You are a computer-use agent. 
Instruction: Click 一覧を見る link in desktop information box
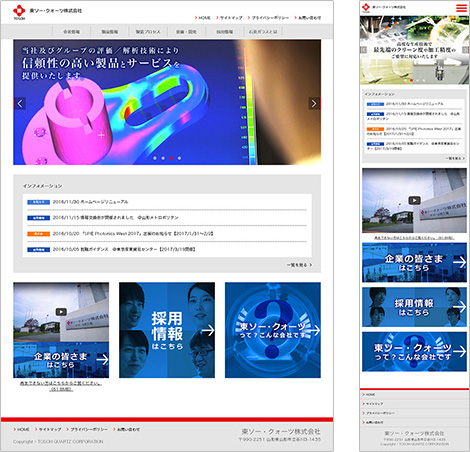[x=299, y=265]
